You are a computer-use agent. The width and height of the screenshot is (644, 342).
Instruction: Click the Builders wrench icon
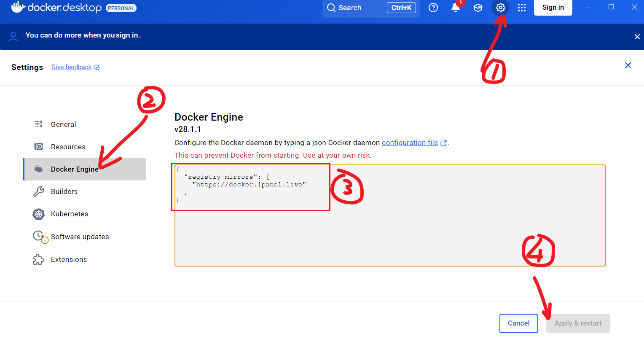pos(38,191)
